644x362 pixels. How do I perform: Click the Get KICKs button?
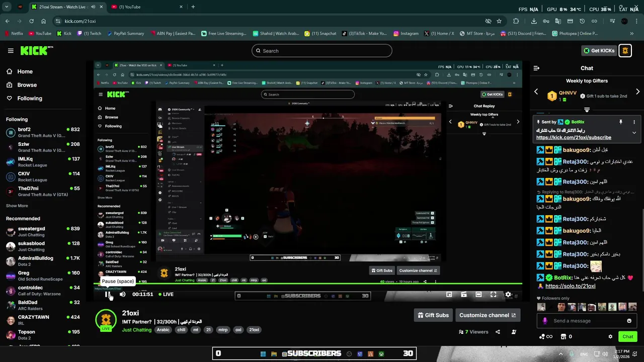(x=599, y=51)
